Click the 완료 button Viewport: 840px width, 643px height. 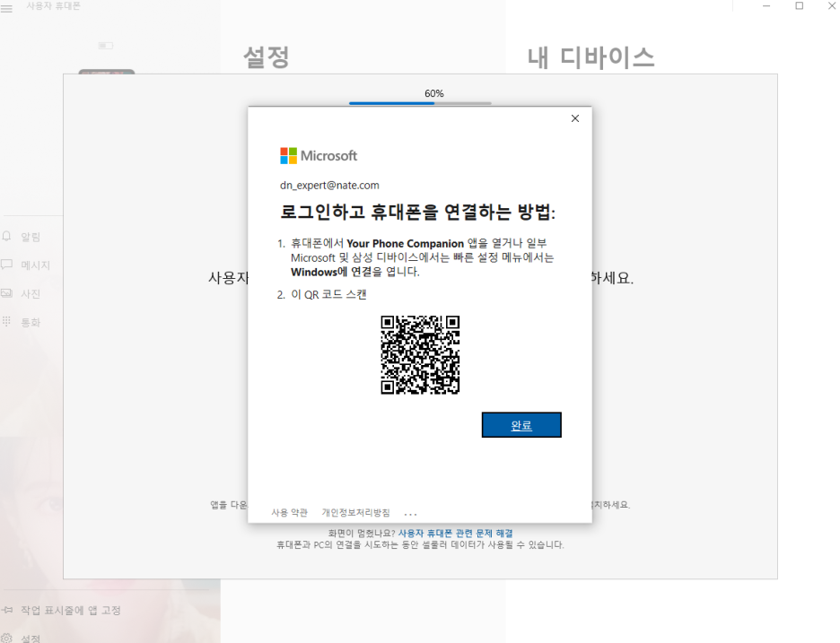(x=521, y=425)
